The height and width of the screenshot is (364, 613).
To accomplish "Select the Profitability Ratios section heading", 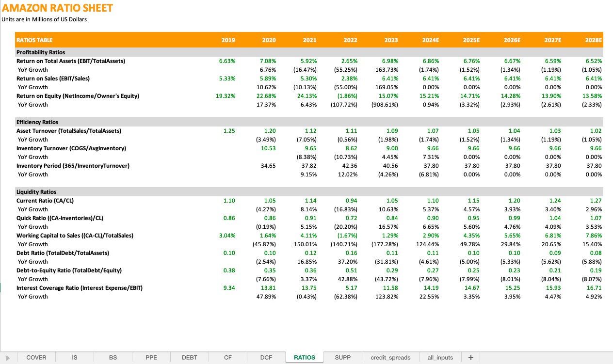I will coord(41,52).
